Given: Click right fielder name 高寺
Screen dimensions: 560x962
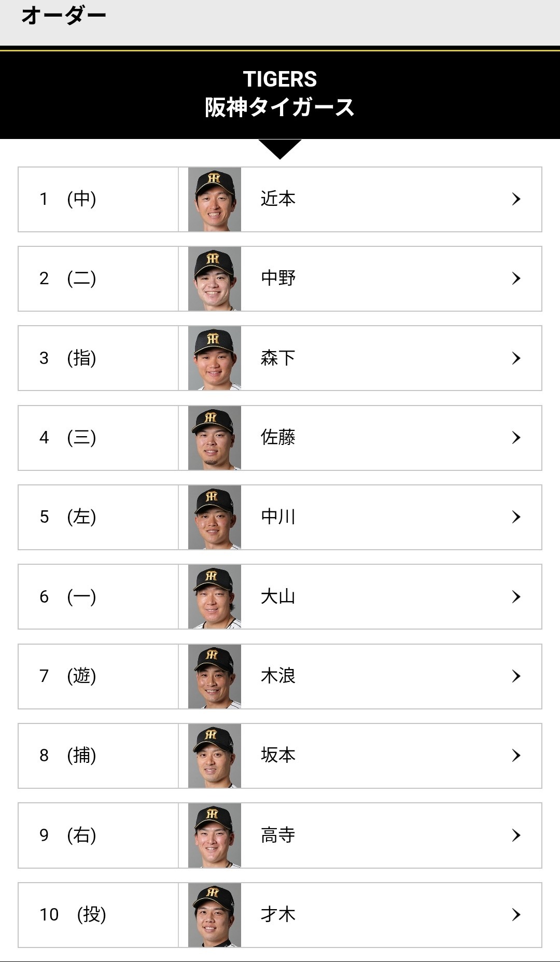Looking at the screenshot, I should pyautogui.click(x=278, y=835).
